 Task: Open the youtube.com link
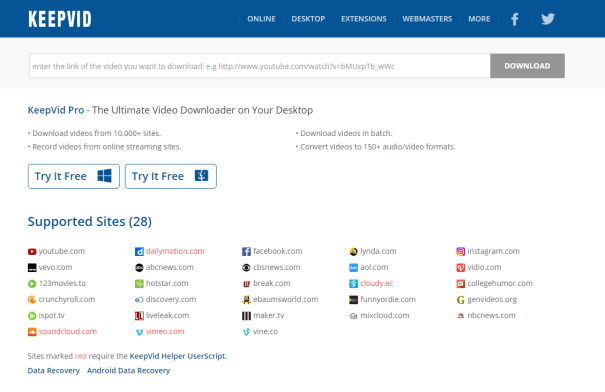62,251
